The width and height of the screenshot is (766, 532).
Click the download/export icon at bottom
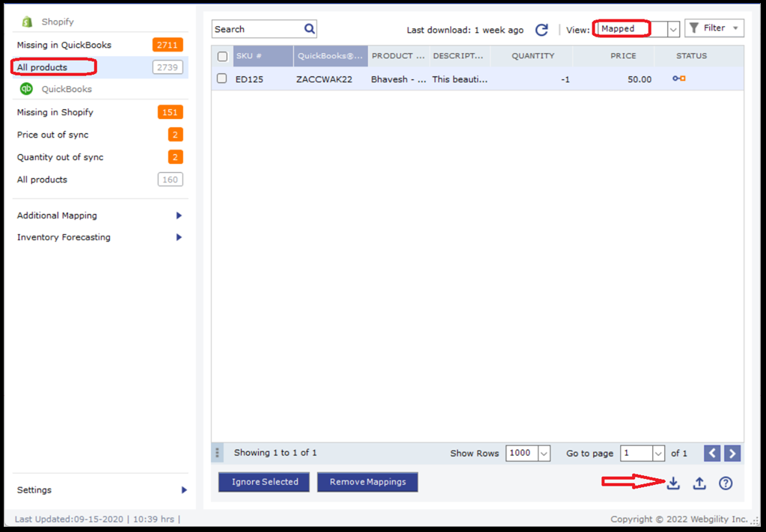coord(673,483)
